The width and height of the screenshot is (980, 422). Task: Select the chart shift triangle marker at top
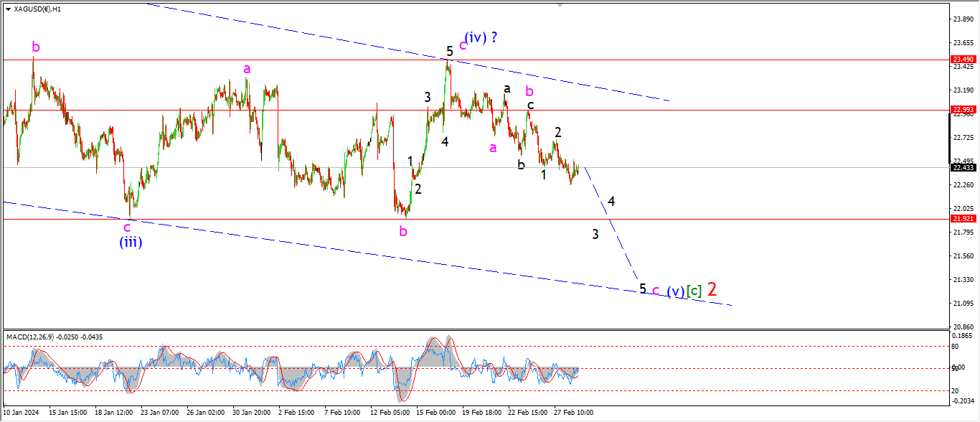(562, 4)
